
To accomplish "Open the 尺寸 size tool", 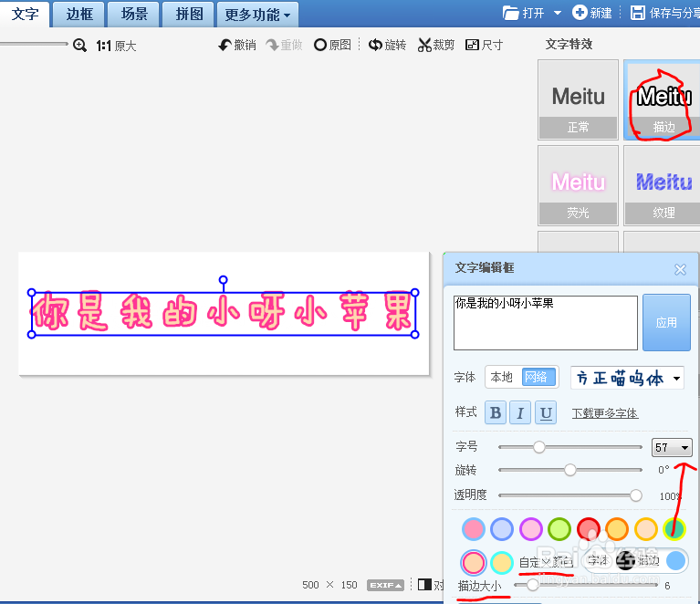I will (484, 45).
